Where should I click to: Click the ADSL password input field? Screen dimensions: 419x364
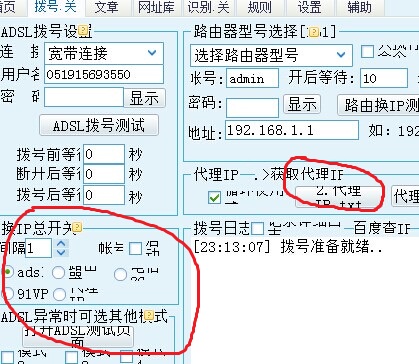[x=84, y=97]
